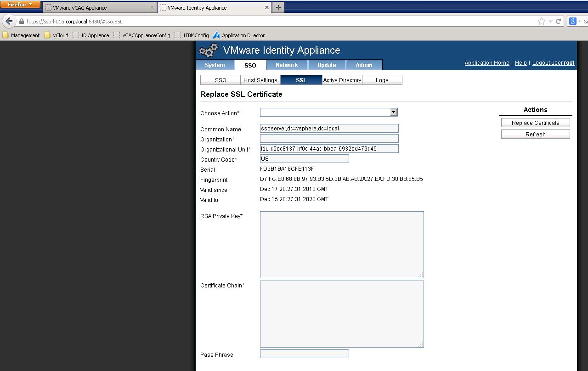The width and height of the screenshot is (588, 371).
Task: Open the Application Director bookmark
Action: (239, 35)
